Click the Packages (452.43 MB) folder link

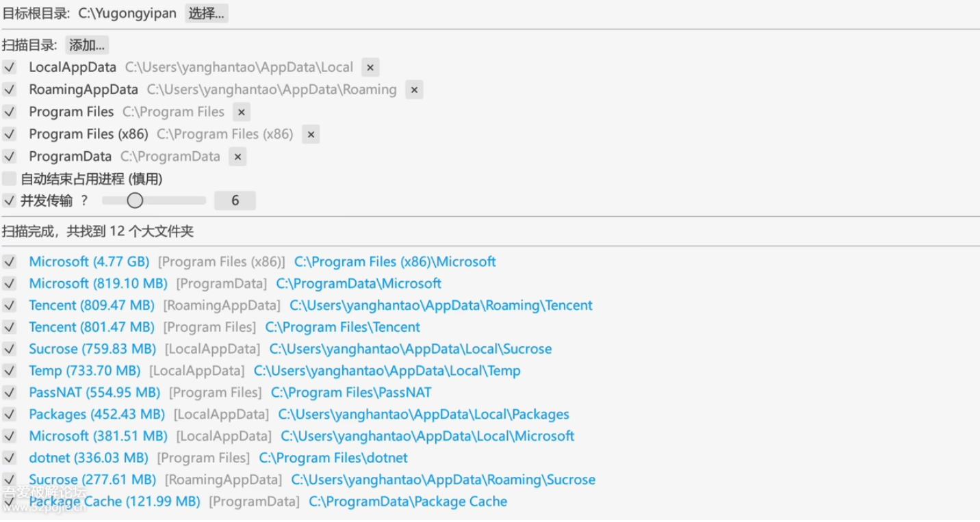pyautogui.click(x=96, y=415)
